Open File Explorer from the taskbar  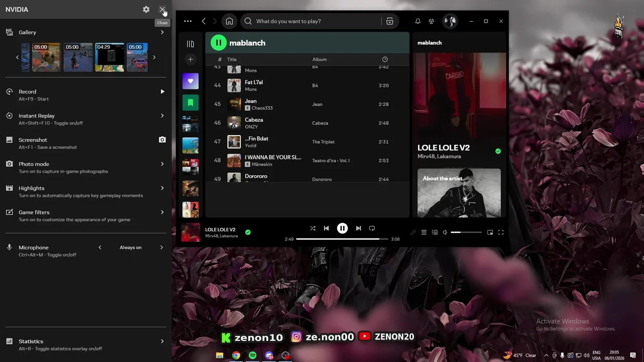(219, 355)
